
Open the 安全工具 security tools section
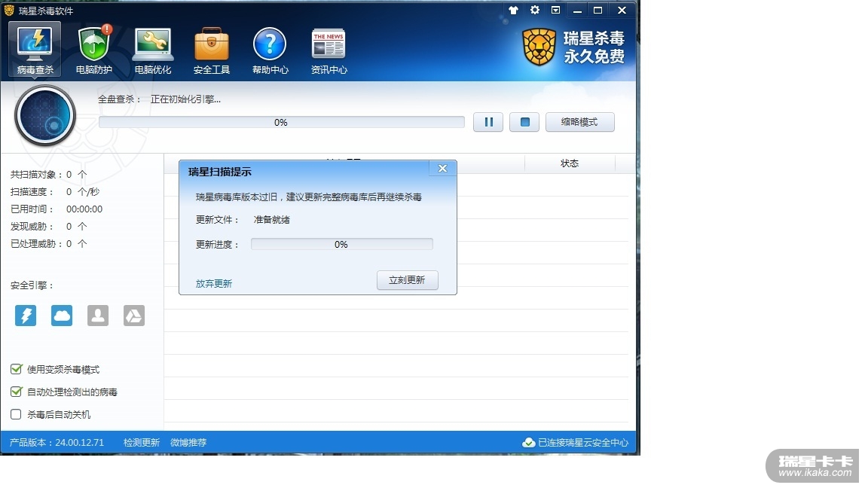point(212,50)
